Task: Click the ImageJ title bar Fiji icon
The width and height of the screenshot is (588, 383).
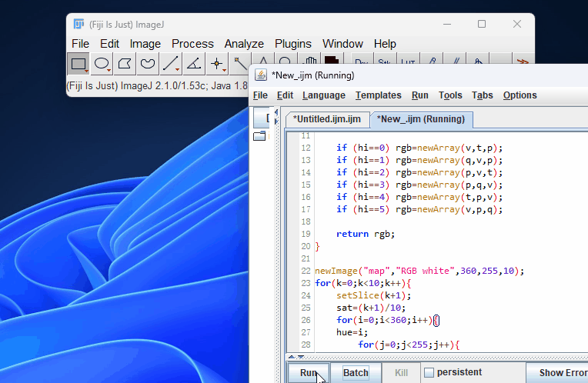Action: coord(79,24)
